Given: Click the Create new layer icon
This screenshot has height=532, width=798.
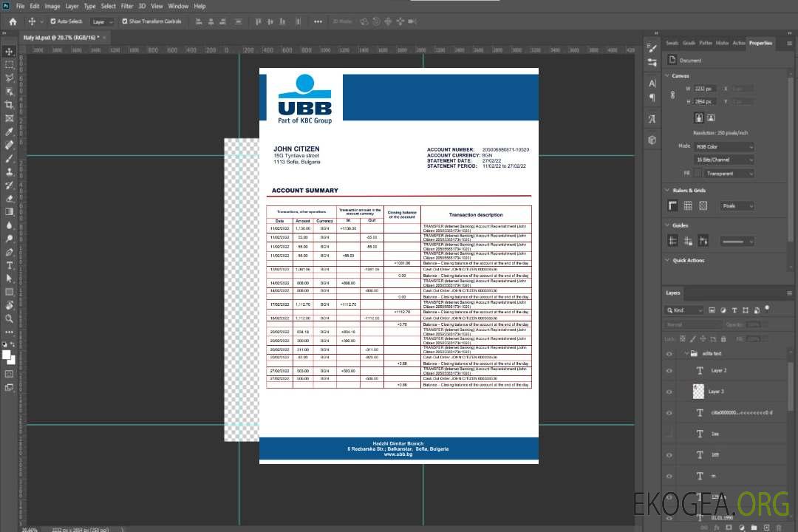Looking at the screenshot, I should (x=766, y=528).
